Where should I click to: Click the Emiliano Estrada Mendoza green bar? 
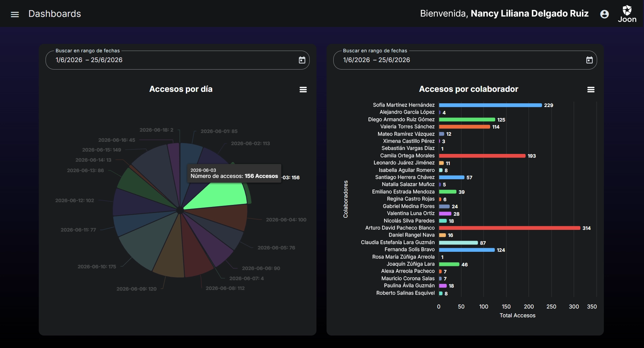pyautogui.click(x=448, y=192)
